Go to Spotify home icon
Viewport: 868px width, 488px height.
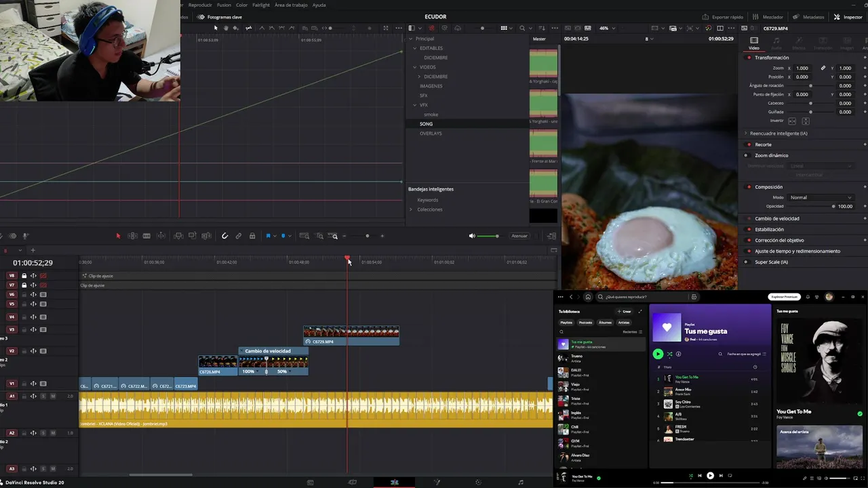click(588, 297)
